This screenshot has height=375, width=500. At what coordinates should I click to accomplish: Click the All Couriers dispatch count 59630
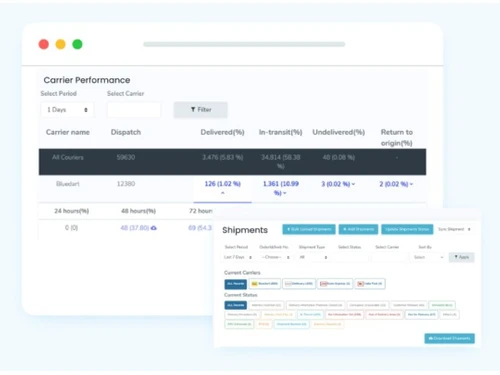[126, 157]
